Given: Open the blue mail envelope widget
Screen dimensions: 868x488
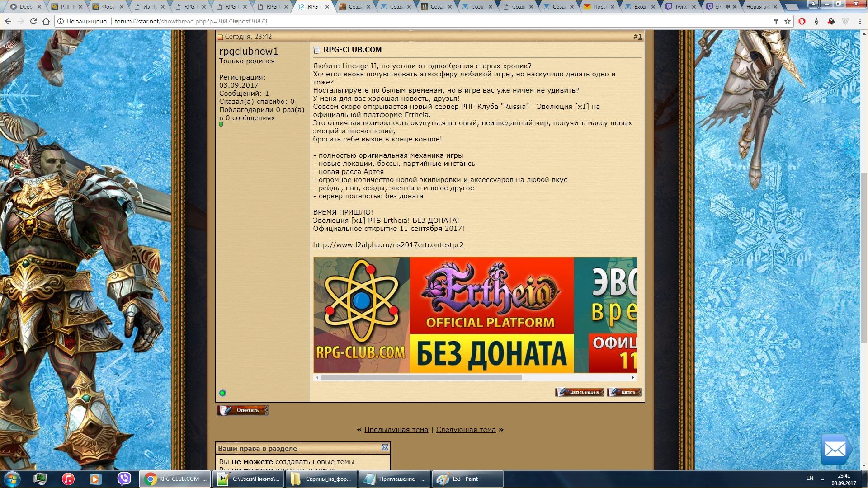Looking at the screenshot, I should pyautogui.click(x=835, y=449).
